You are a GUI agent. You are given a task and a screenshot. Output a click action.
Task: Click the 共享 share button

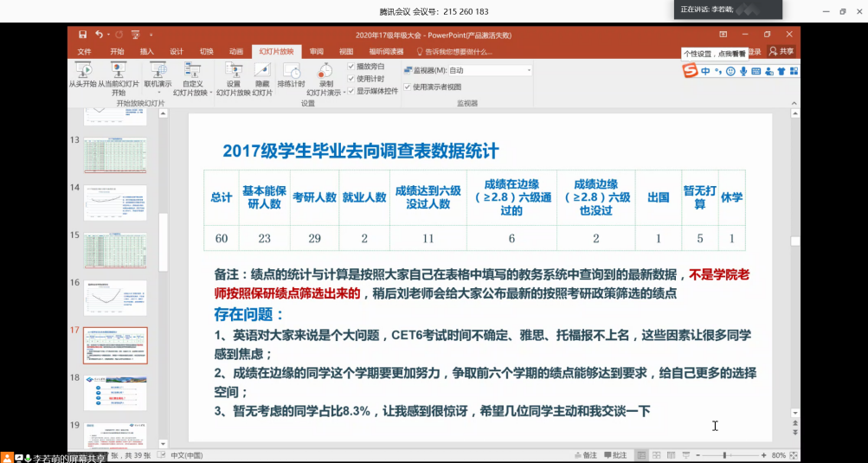click(781, 51)
